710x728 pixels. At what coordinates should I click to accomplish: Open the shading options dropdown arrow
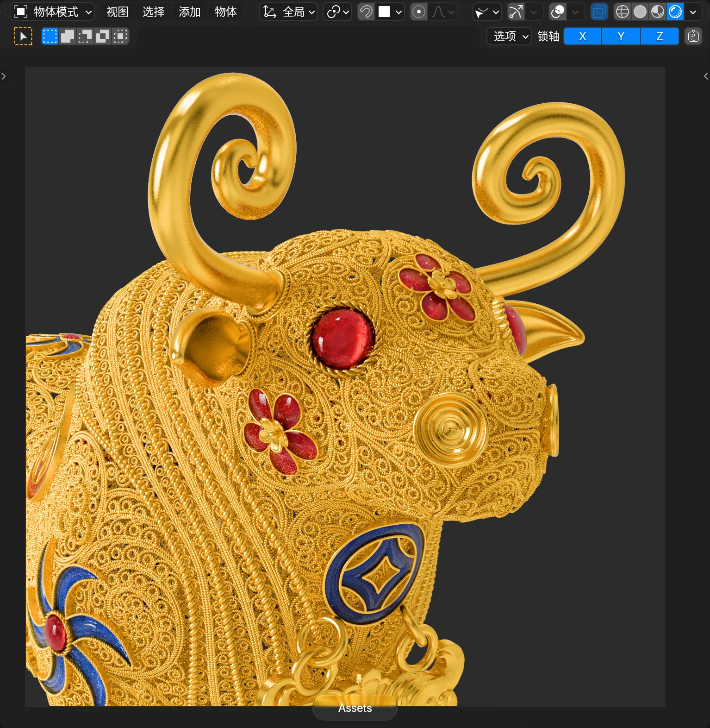pos(693,12)
